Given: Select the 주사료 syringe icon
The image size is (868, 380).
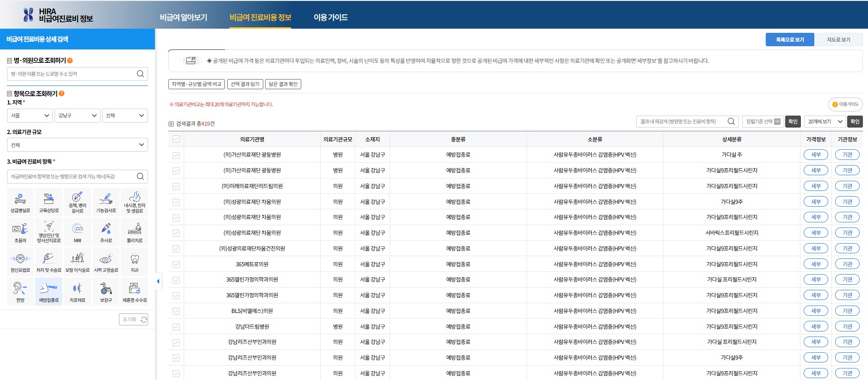Looking at the screenshot, I should coord(106,232).
